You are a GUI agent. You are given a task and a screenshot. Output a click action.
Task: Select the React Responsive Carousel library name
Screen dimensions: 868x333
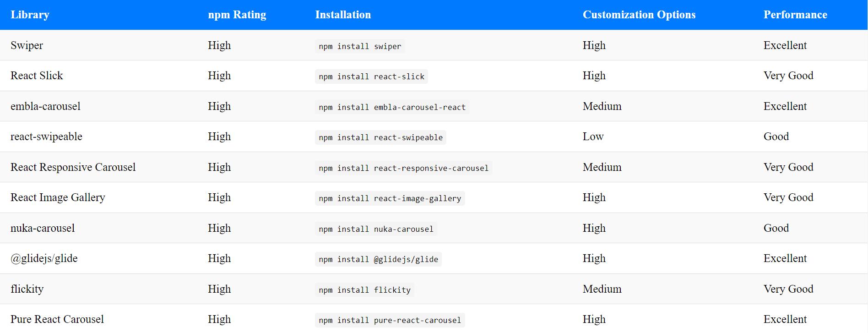point(73,167)
